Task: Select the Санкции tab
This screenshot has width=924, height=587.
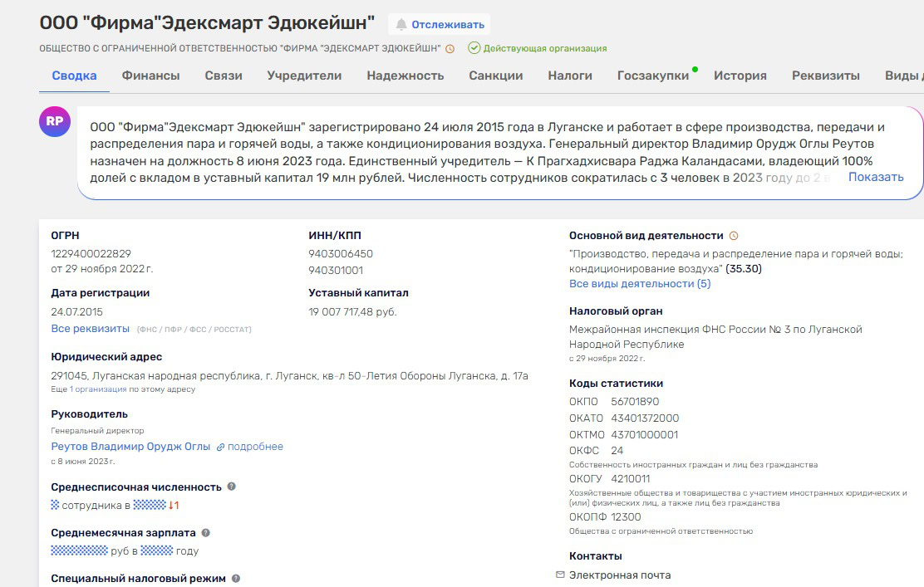Action: click(495, 76)
